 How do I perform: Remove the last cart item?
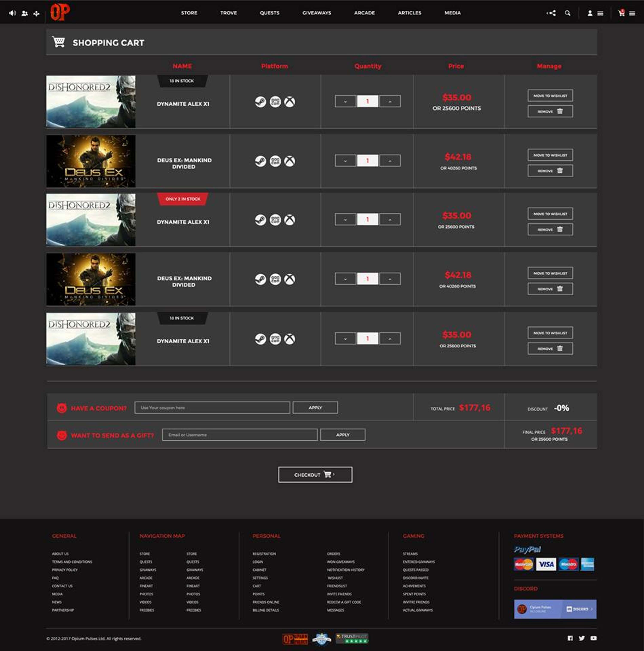(550, 349)
